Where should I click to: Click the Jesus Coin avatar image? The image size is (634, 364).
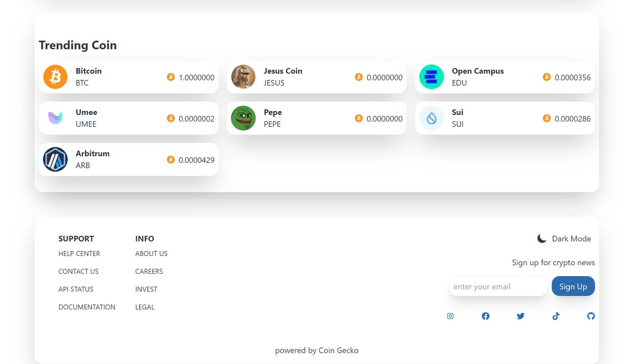pyautogui.click(x=243, y=77)
